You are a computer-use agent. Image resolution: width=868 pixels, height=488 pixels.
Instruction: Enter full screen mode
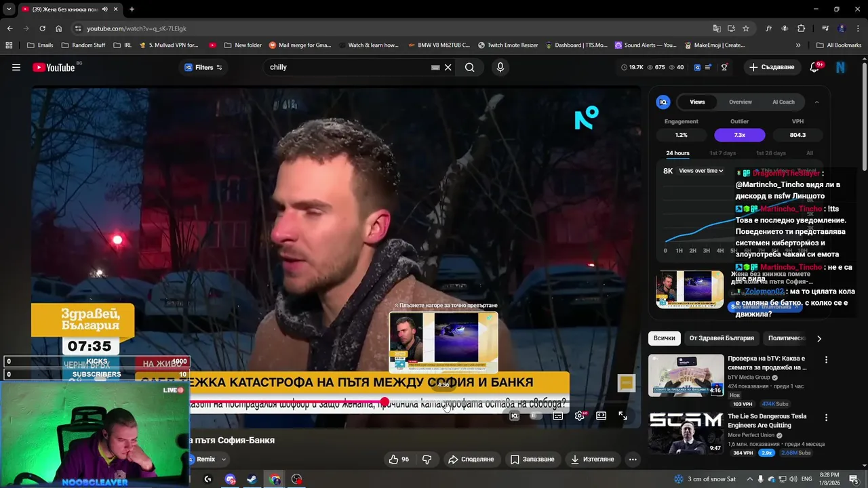623,416
